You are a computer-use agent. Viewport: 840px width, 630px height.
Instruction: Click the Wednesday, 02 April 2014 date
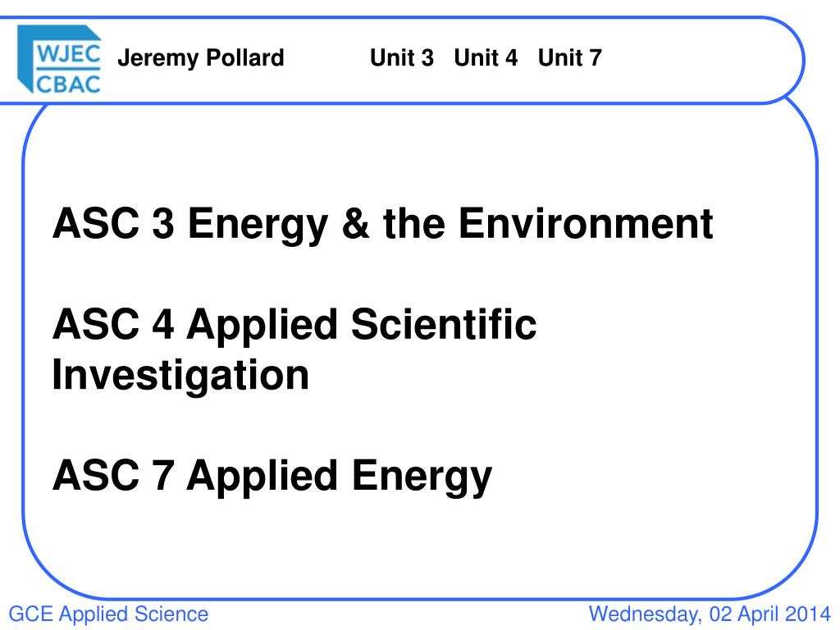click(710, 614)
